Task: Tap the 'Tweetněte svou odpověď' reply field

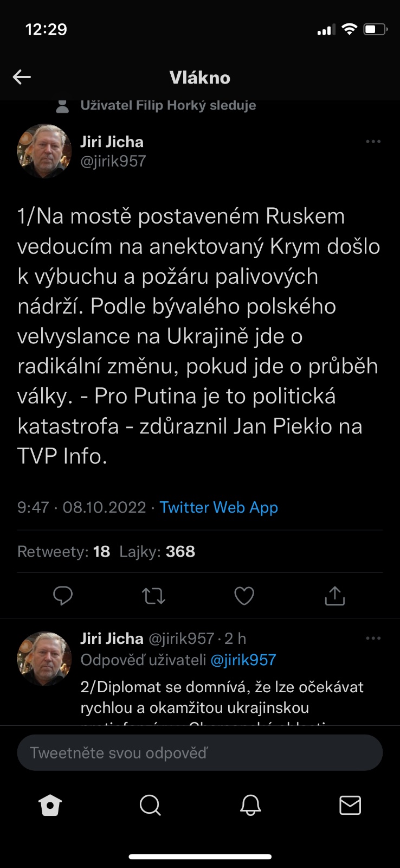Action: [200, 752]
